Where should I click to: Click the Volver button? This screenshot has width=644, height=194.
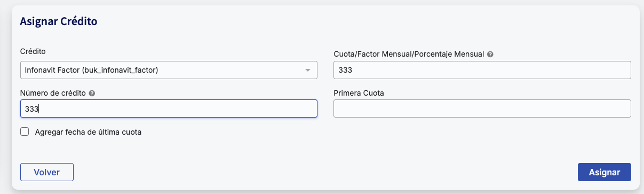[x=46, y=172]
